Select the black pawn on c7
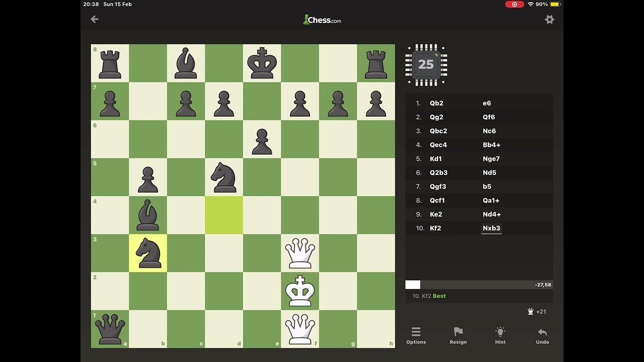This screenshot has width=644, height=362. [x=186, y=104]
